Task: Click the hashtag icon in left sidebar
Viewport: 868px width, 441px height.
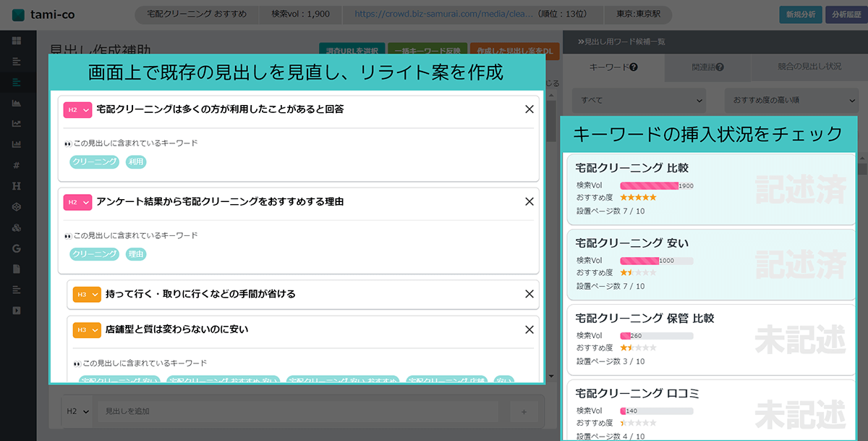Action: pos(17,165)
